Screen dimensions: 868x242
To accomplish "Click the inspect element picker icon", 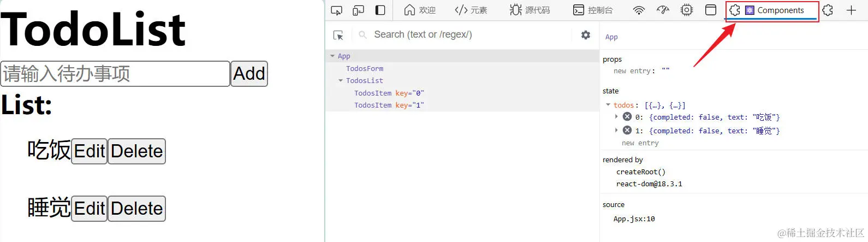I will coord(337,10).
